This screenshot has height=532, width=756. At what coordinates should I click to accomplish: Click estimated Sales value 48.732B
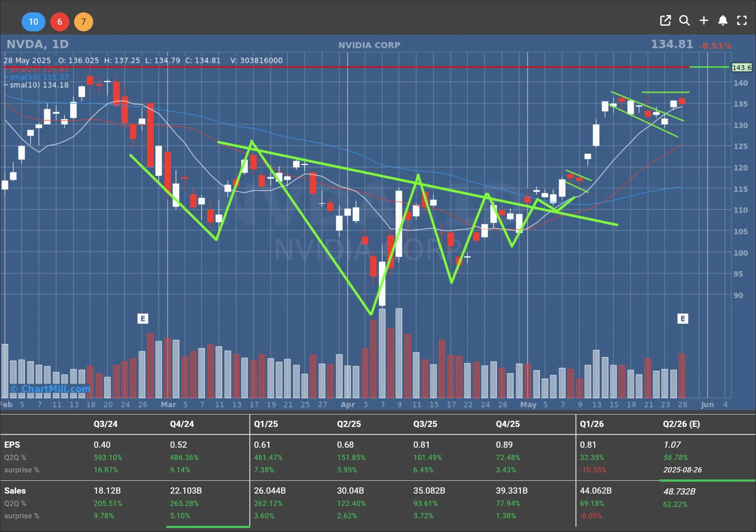click(679, 491)
